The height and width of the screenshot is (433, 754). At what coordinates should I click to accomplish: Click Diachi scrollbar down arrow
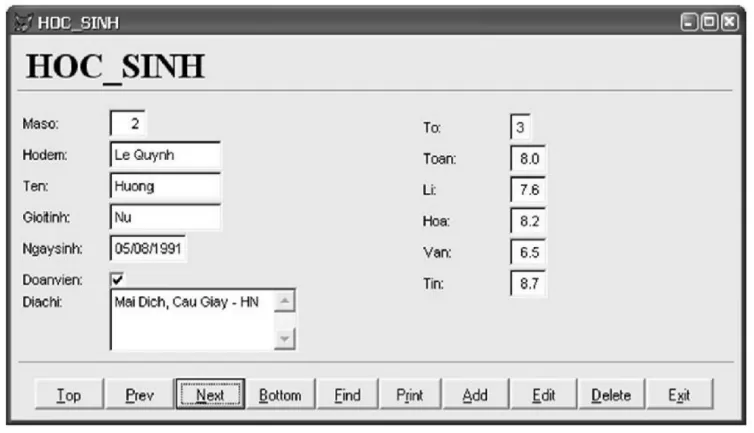[285, 339]
